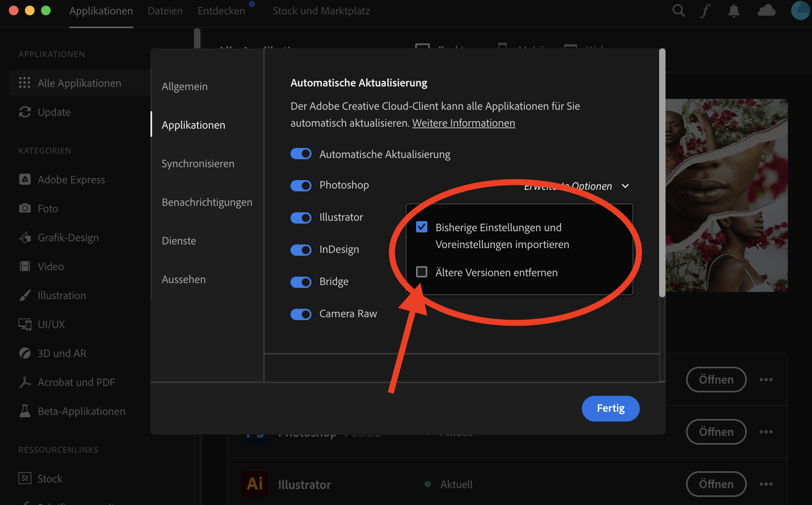
Task: Open the Stock und Marktplatz tab
Action: tap(321, 11)
